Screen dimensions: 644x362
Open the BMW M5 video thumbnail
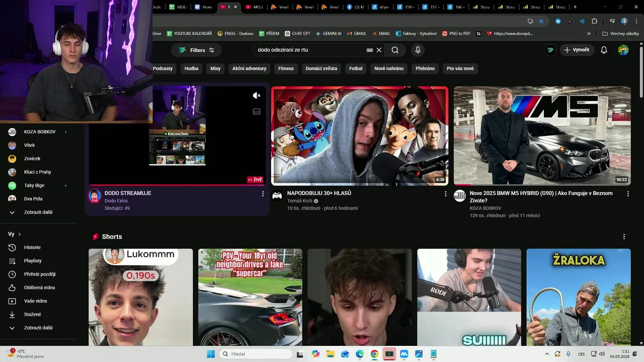pyautogui.click(x=542, y=136)
